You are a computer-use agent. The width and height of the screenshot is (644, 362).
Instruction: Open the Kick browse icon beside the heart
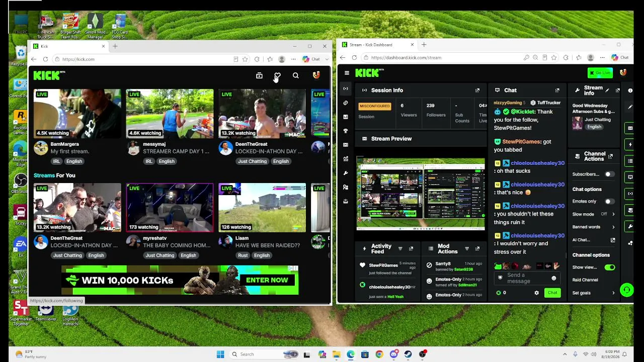pyautogui.click(x=259, y=75)
